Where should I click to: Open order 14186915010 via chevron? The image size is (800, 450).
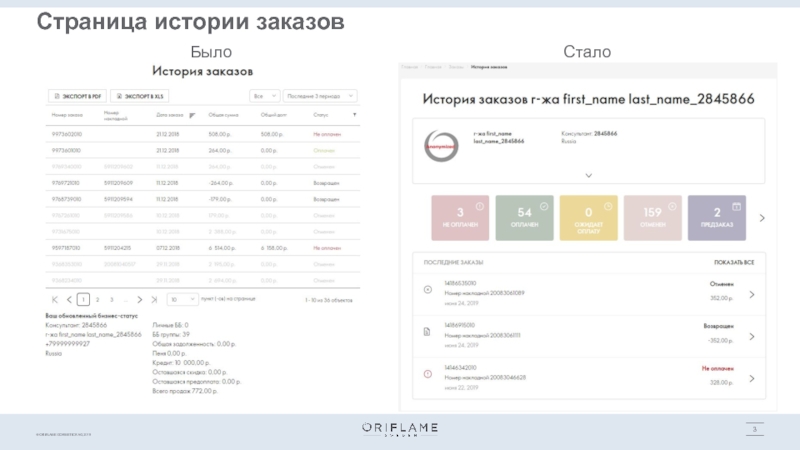752,337
